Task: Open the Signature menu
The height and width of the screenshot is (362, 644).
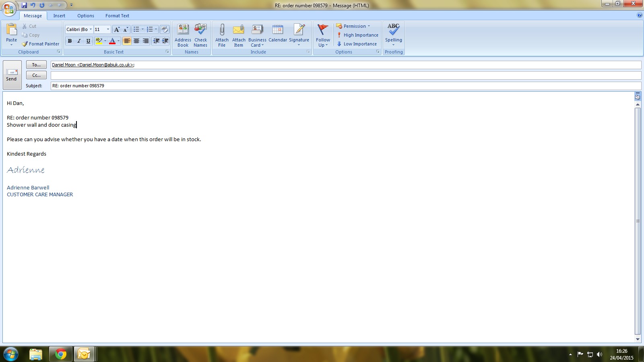Action: point(299,35)
